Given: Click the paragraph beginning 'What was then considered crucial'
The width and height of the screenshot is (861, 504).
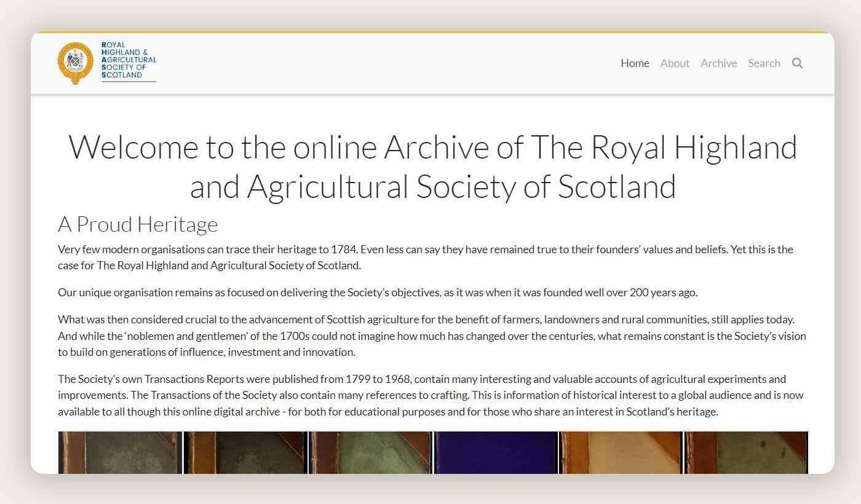Looking at the screenshot, I should [x=432, y=336].
